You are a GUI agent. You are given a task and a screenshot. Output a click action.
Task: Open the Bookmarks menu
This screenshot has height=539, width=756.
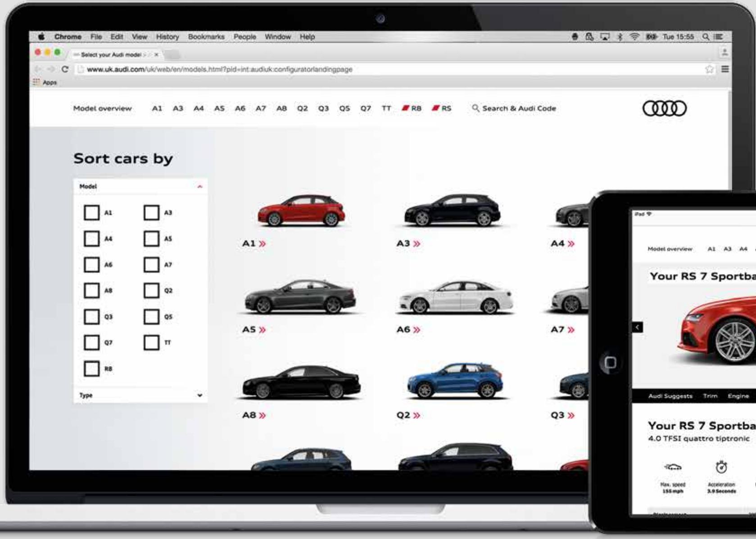point(206,37)
